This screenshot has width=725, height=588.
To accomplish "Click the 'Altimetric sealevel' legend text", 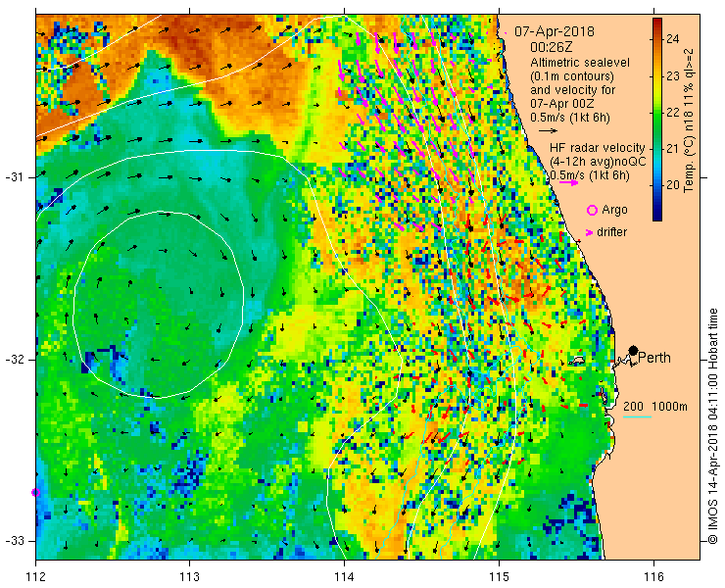I will coord(580,62).
